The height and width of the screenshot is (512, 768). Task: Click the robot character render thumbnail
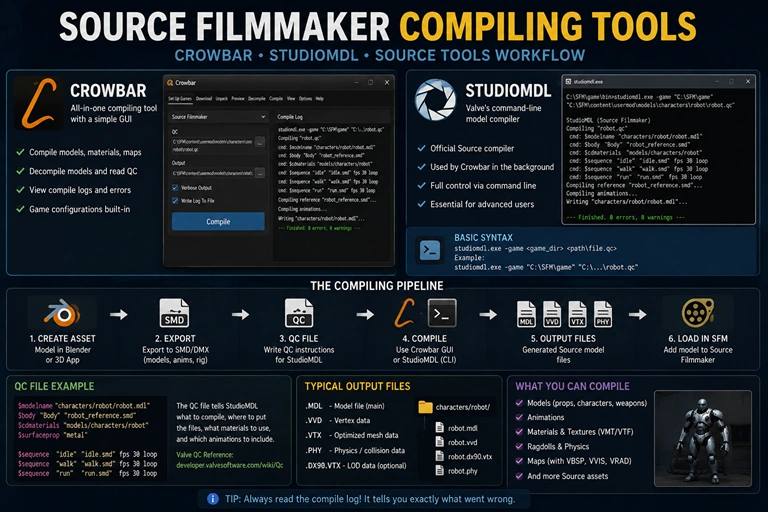click(703, 439)
